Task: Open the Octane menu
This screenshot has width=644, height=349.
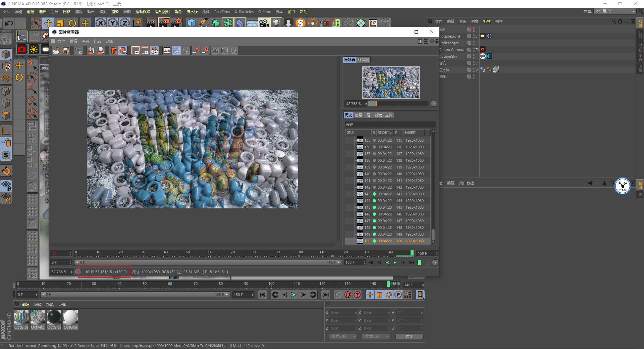Action: 264,11
